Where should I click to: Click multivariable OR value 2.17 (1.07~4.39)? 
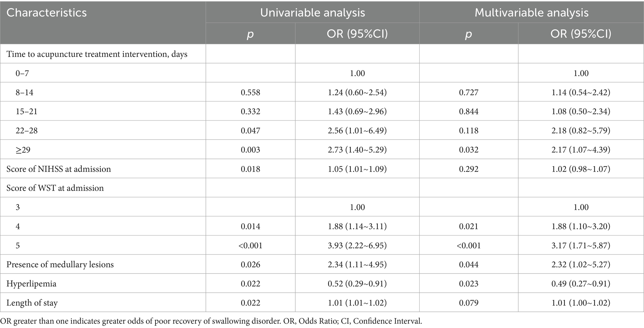click(x=581, y=150)
